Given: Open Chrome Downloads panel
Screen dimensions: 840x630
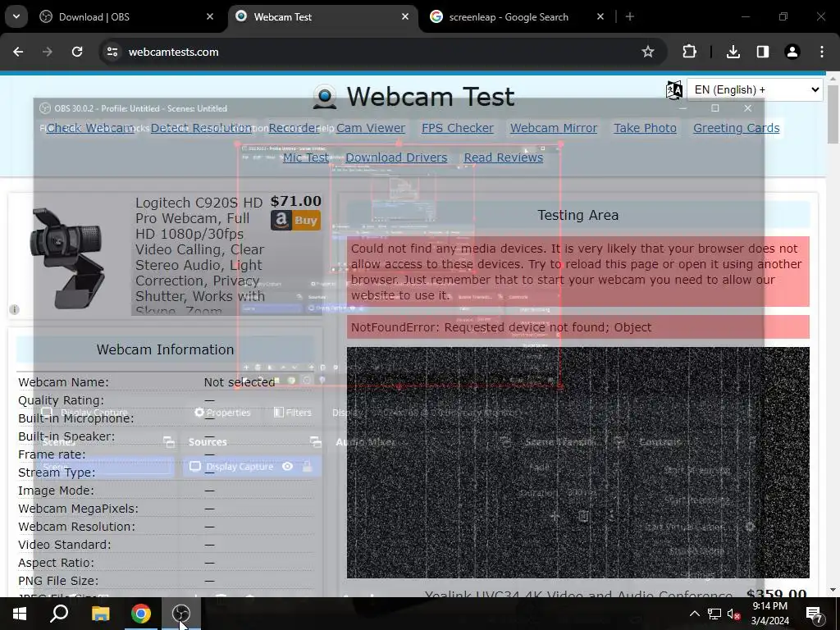Looking at the screenshot, I should (733, 52).
